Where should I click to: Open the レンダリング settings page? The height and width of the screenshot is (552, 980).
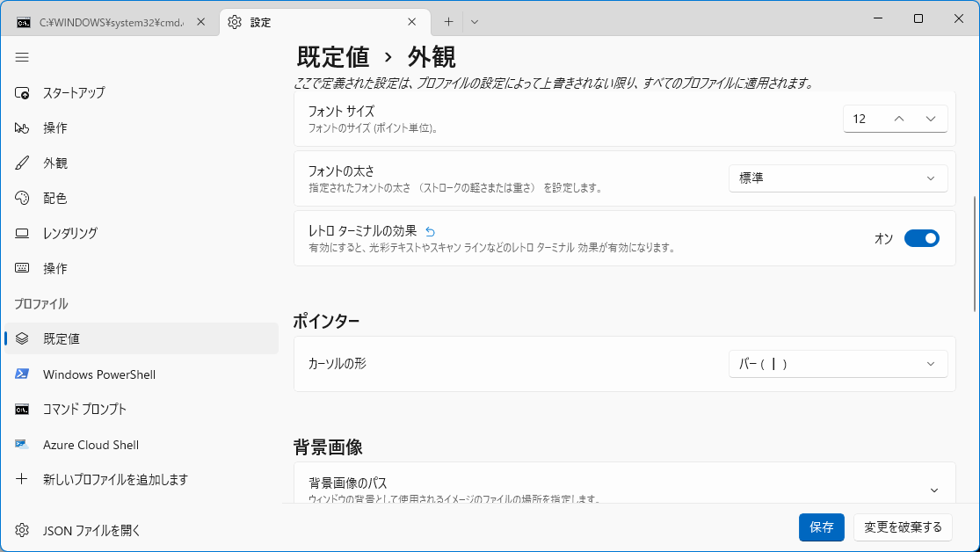tap(69, 234)
